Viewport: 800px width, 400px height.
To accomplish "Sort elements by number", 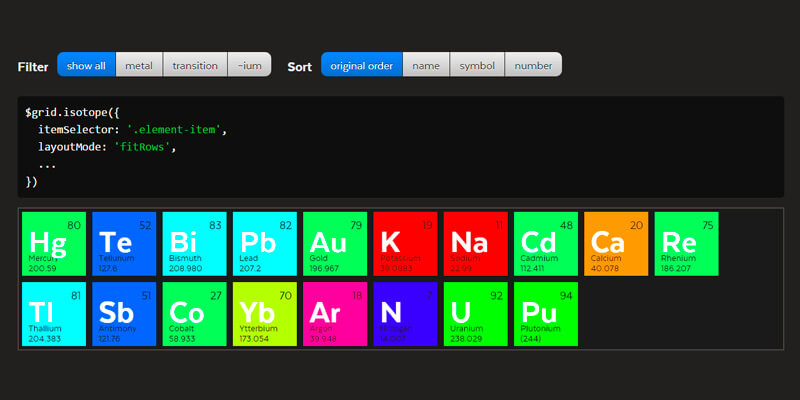I will tap(533, 65).
